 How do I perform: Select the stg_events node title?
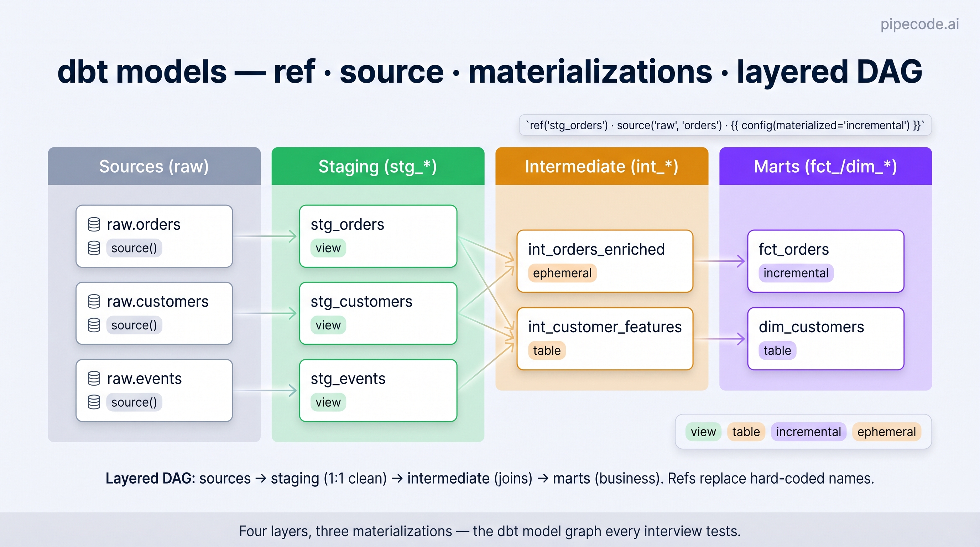pyautogui.click(x=348, y=379)
